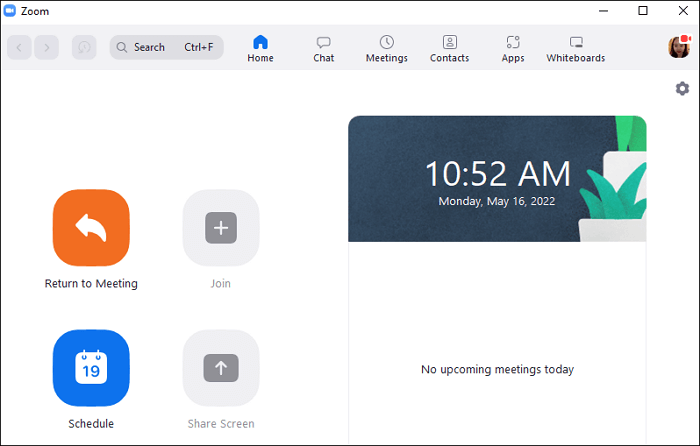Click the Join meeting plus icon

(x=221, y=228)
